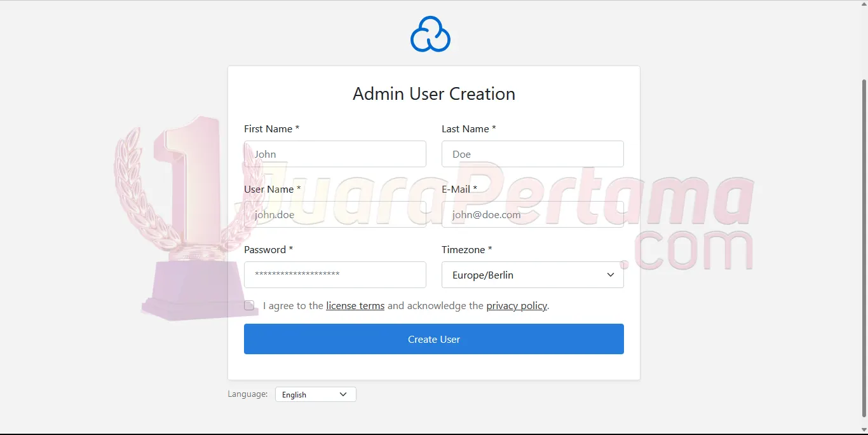Open the "license terms" link
Image resolution: width=868 pixels, height=435 pixels.
coord(355,305)
